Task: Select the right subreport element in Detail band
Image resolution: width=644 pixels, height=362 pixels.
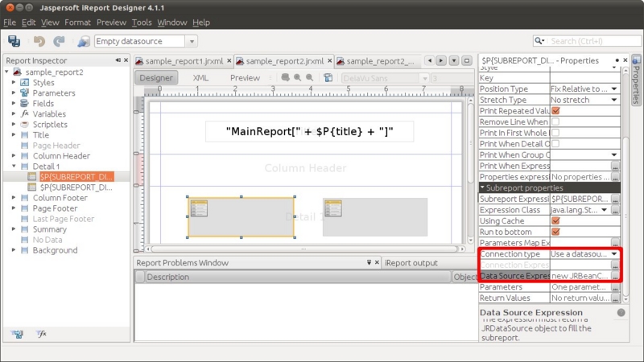Action: point(375,217)
